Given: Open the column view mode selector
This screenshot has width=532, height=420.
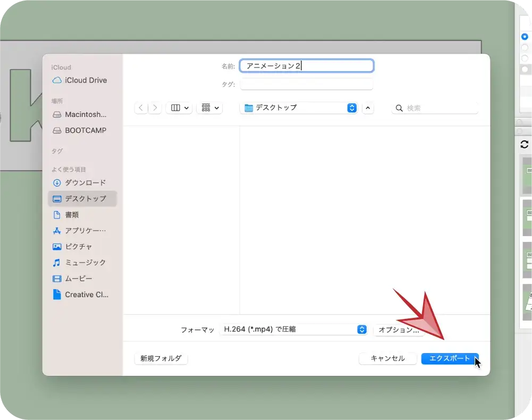Looking at the screenshot, I should pyautogui.click(x=179, y=108).
